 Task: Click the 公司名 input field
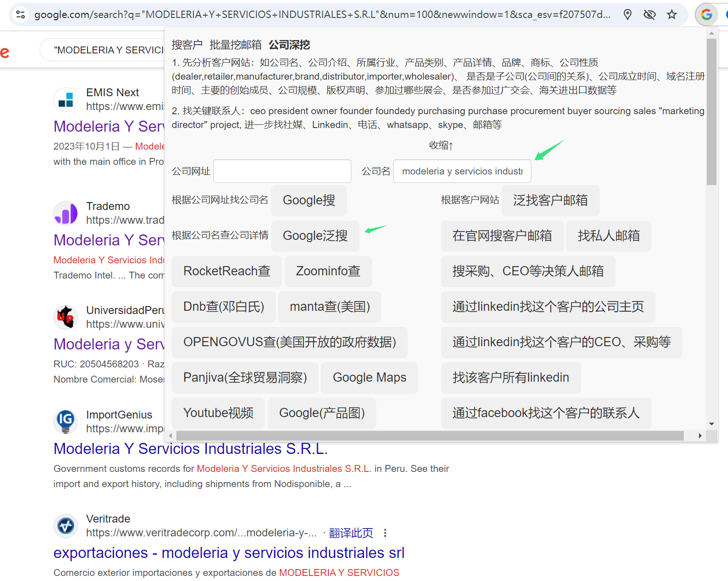tap(462, 171)
